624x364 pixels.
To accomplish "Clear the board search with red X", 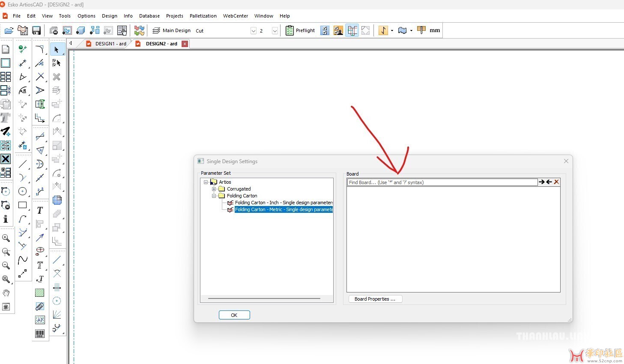I will pos(556,182).
